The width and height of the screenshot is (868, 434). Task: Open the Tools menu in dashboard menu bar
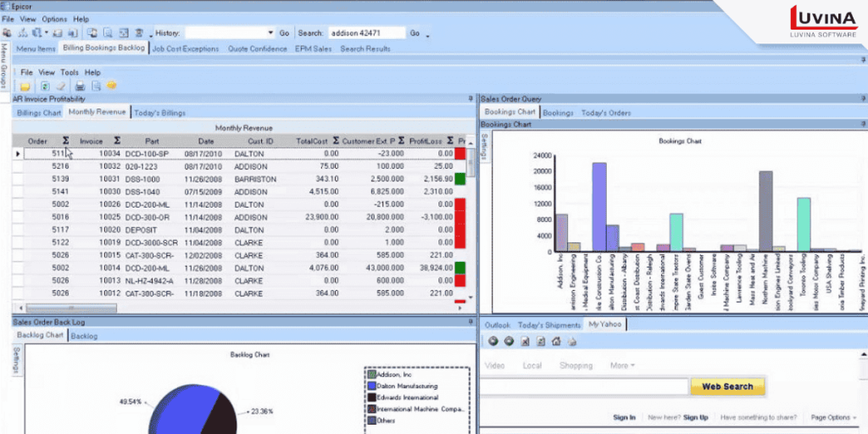[70, 72]
